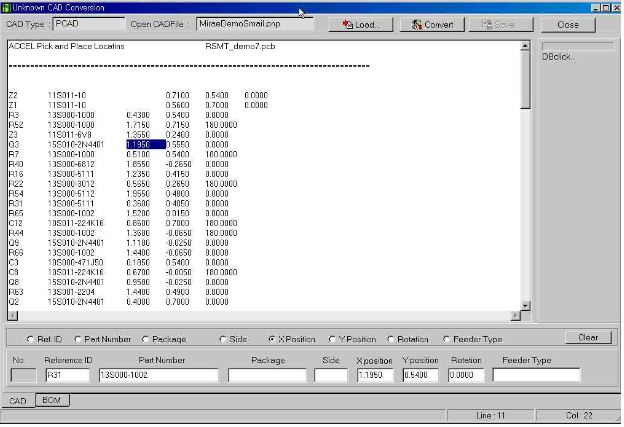Click the X position field showing 1.1950
Viewport: 624px width, 427px height.
[375, 375]
